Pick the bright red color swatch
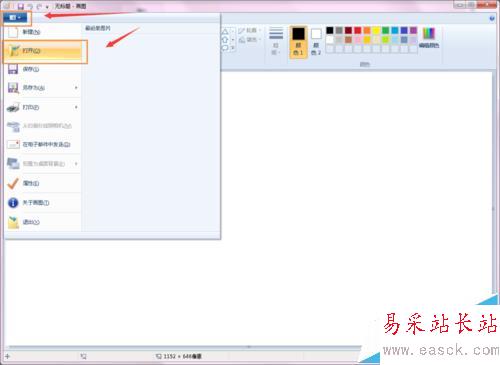Image resolution: width=500 pixels, height=365 pixels. point(358,31)
